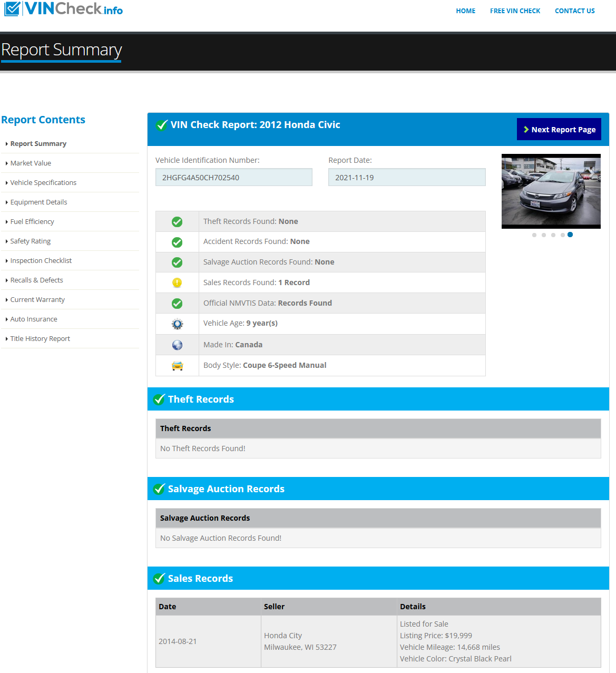Select the active fifth carousel dot
The height and width of the screenshot is (673, 616).
pos(570,235)
